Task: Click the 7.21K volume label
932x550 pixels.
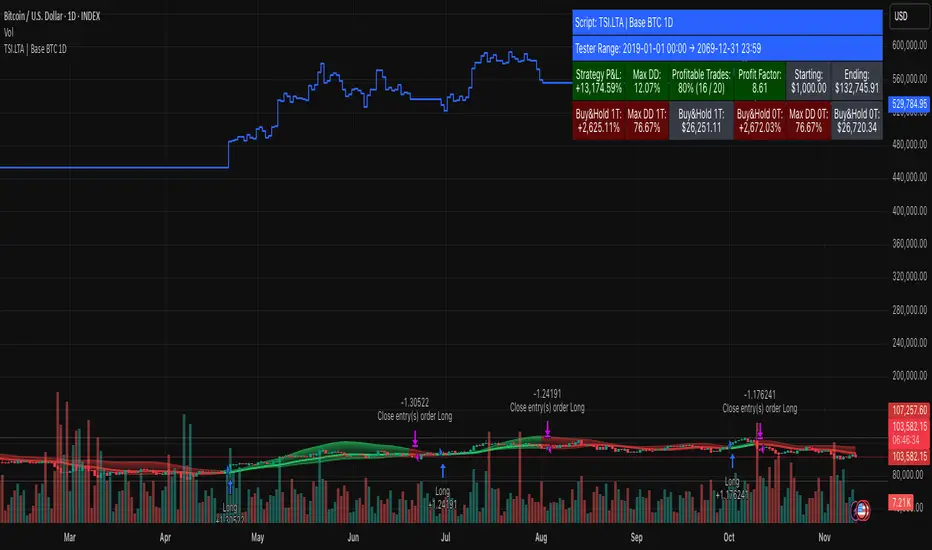Action: 901,502
